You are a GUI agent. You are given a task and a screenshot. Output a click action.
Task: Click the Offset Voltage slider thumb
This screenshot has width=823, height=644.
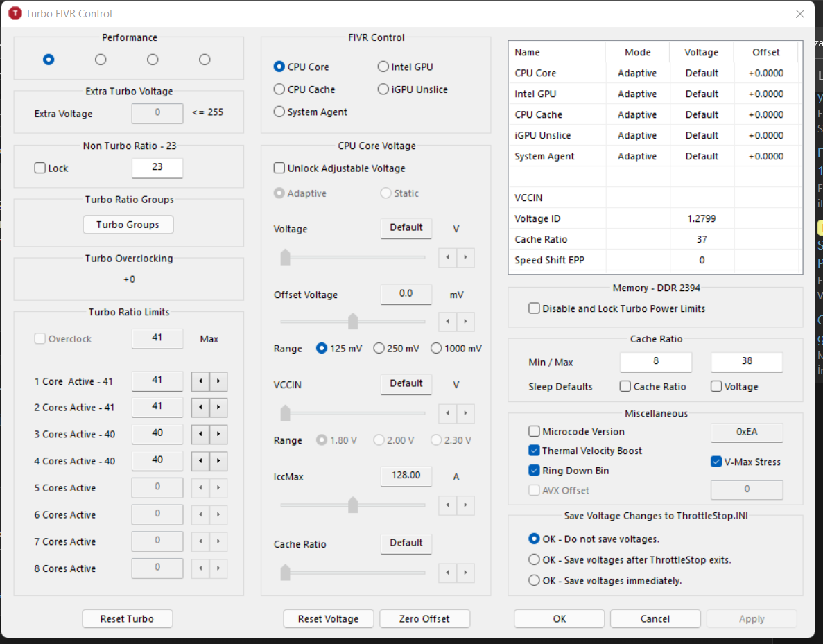point(353,321)
